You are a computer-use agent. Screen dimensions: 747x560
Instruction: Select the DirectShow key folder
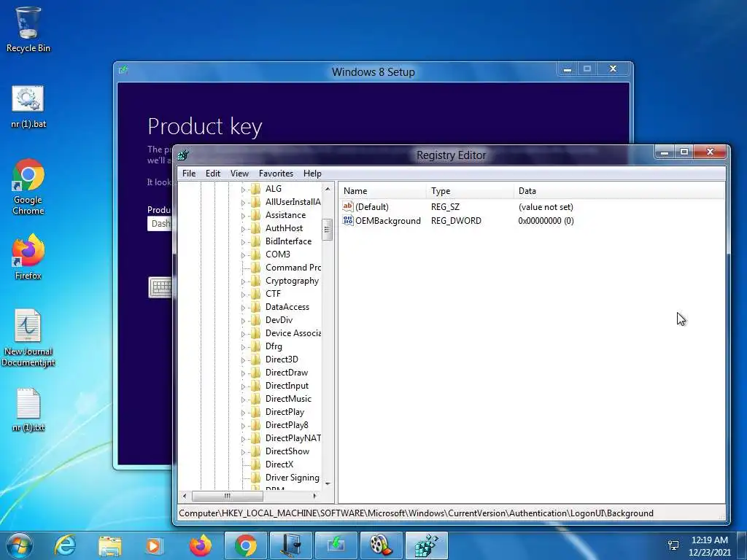tap(281, 451)
